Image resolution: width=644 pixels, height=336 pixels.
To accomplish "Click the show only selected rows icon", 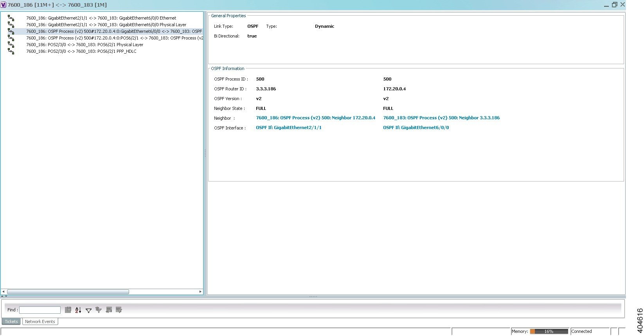I will [x=119, y=310].
